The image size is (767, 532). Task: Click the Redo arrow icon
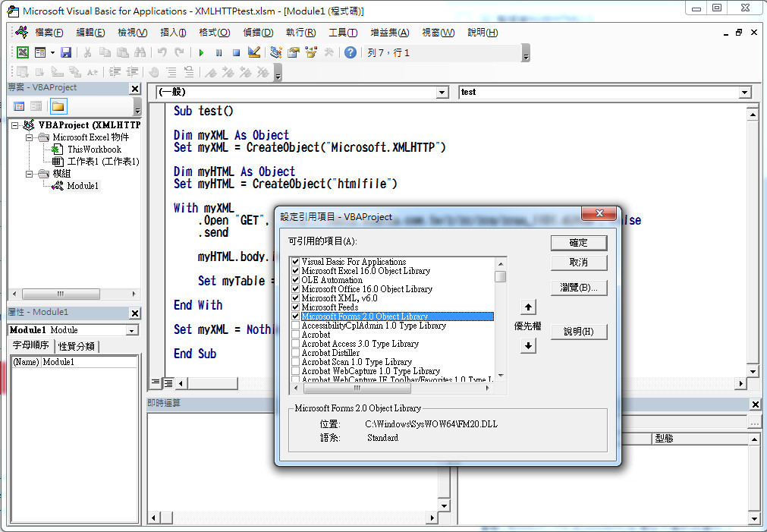180,52
